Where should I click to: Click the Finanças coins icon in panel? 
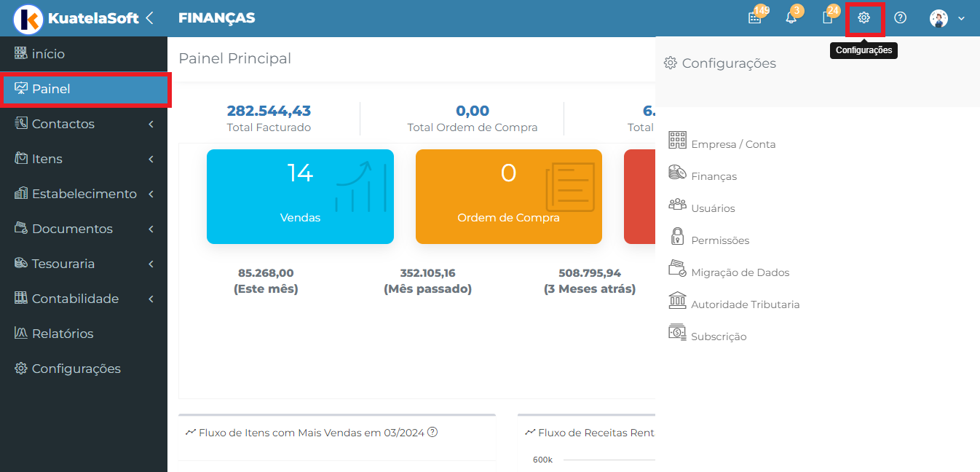pyautogui.click(x=677, y=172)
